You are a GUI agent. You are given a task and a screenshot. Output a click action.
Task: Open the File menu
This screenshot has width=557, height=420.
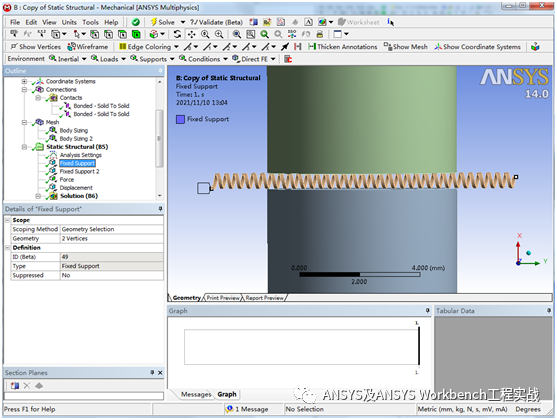point(15,22)
